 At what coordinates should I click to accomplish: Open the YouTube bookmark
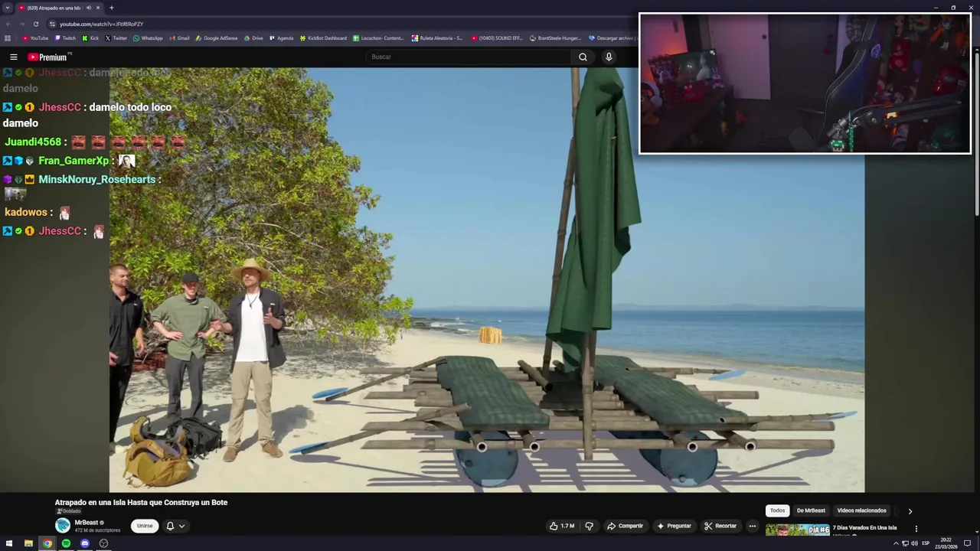pos(35,38)
